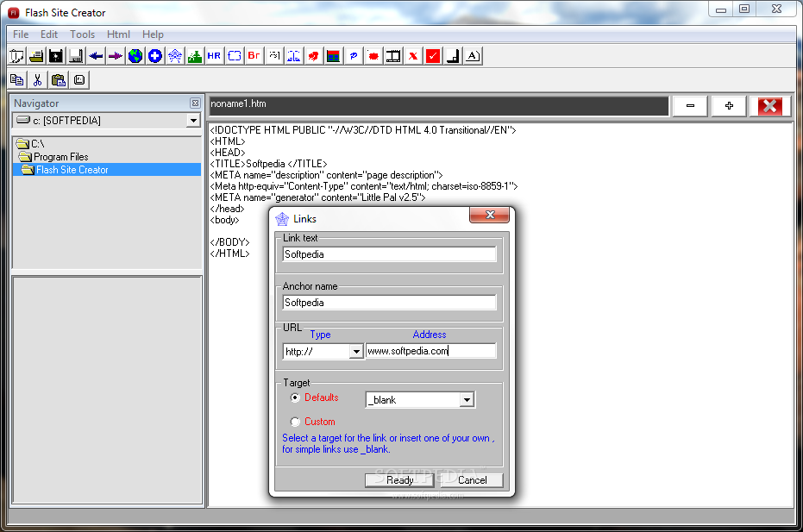803x532 pixels.
Task: Click the open file toolbar icon
Action: [36, 56]
